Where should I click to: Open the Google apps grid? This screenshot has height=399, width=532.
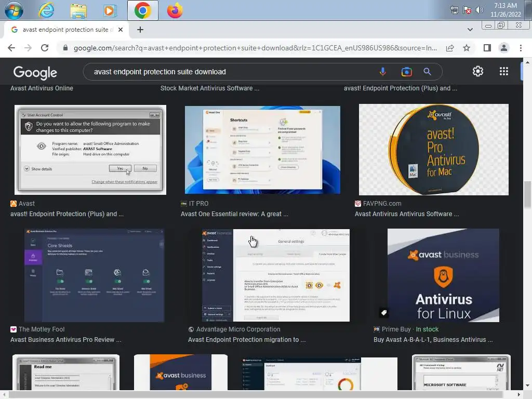[x=504, y=71]
